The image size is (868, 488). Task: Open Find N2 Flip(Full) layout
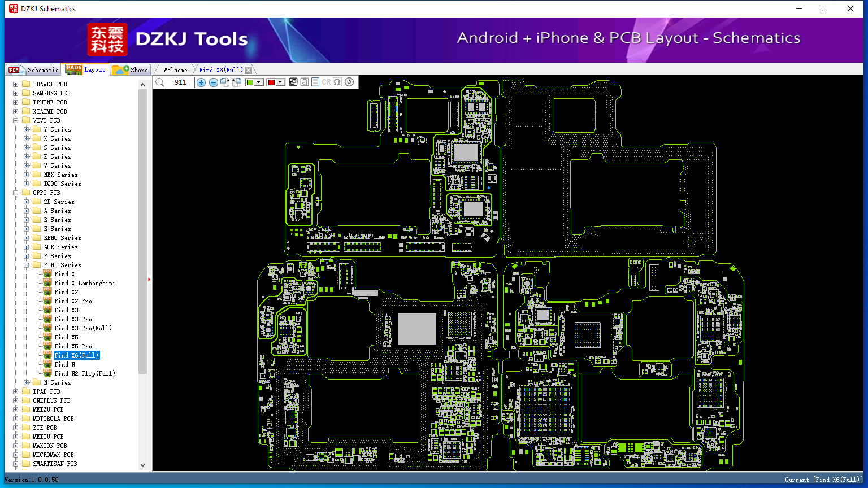tap(85, 373)
